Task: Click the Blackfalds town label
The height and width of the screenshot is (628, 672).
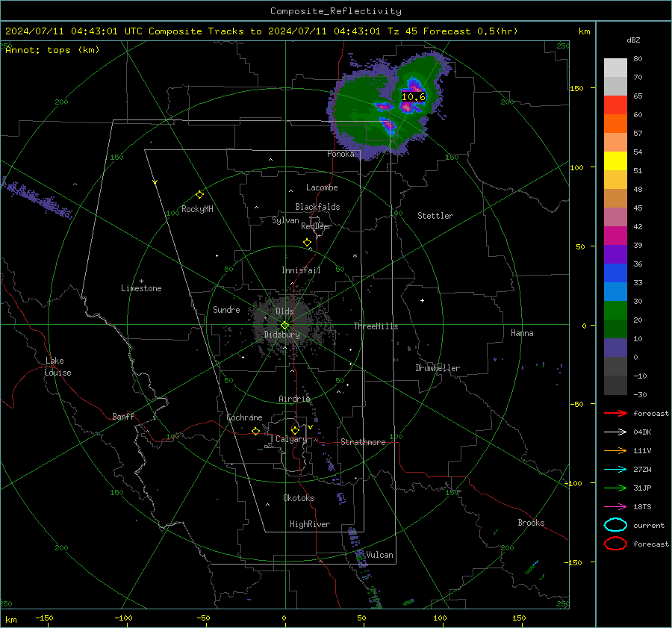Action: click(x=317, y=207)
